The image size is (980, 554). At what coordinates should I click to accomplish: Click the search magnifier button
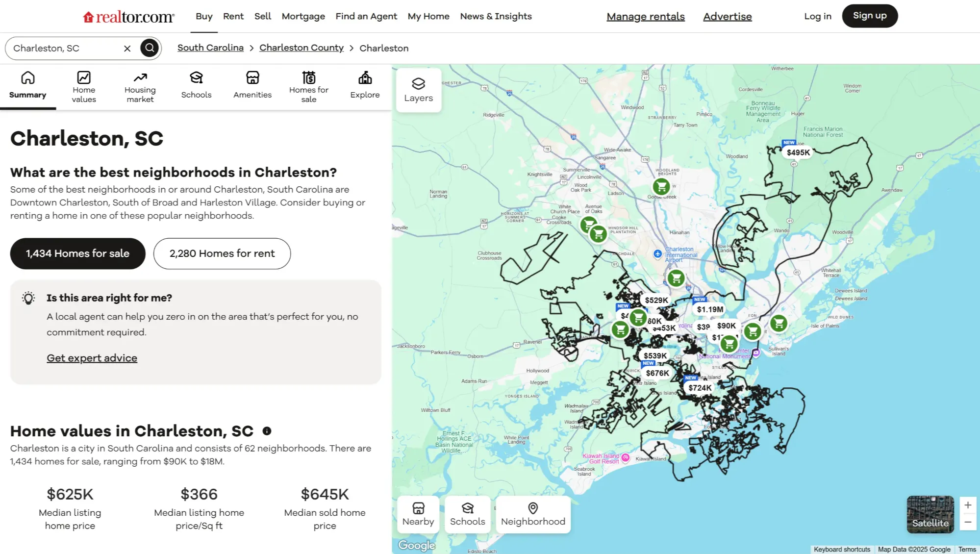click(x=150, y=48)
